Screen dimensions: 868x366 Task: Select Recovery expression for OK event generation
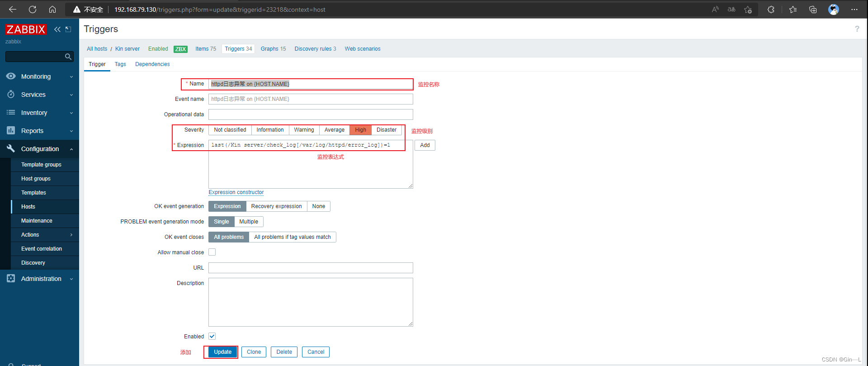[277, 206]
